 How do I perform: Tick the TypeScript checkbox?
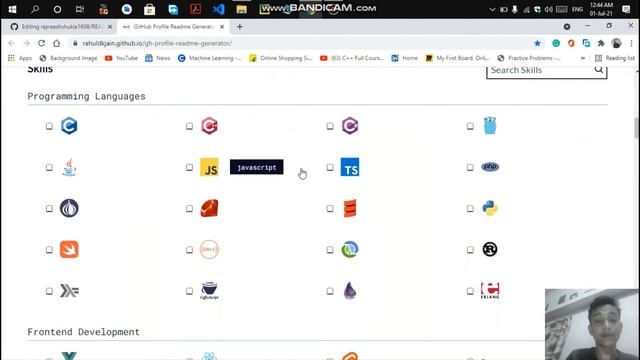click(330, 167)
